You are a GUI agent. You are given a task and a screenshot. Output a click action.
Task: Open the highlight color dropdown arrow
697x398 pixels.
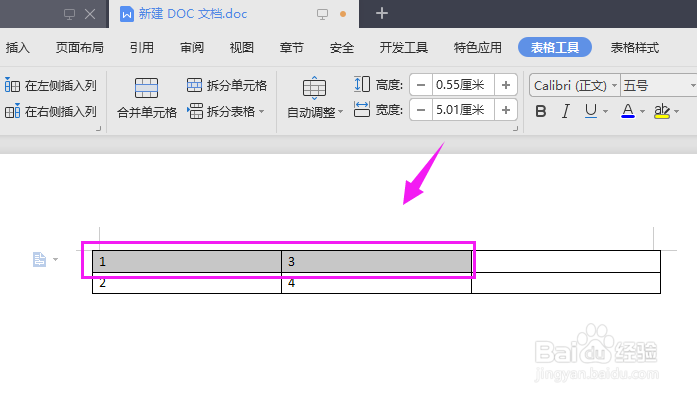click(677, 111)
